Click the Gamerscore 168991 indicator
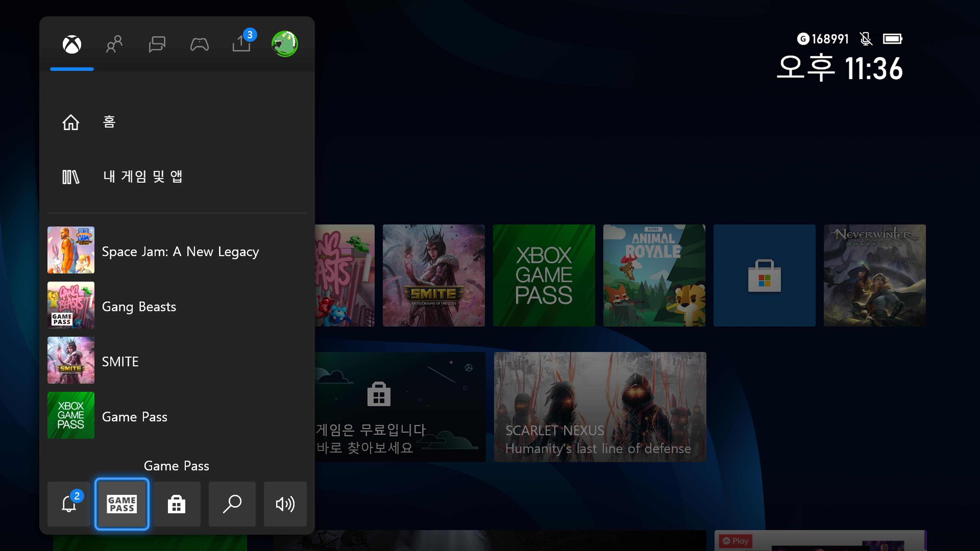980x551 pixels. pos(823,39)
